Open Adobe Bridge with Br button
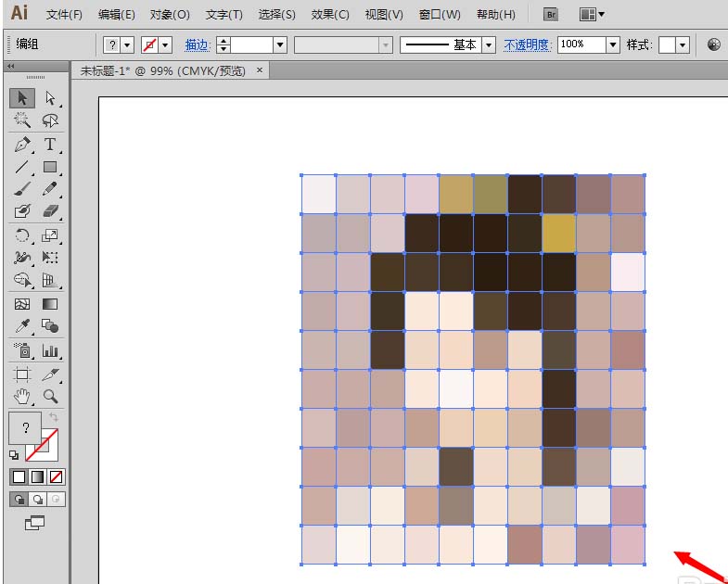 [x=551, y=15]
